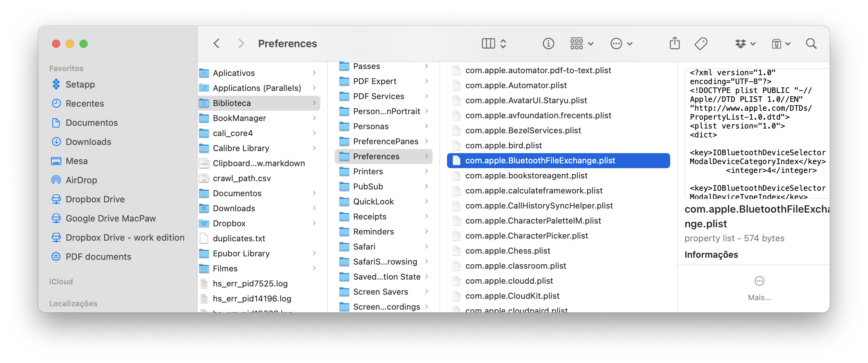Open Recentes in the sidebar
Viewport: 868px width, 363px height.
tap(85, 104)
